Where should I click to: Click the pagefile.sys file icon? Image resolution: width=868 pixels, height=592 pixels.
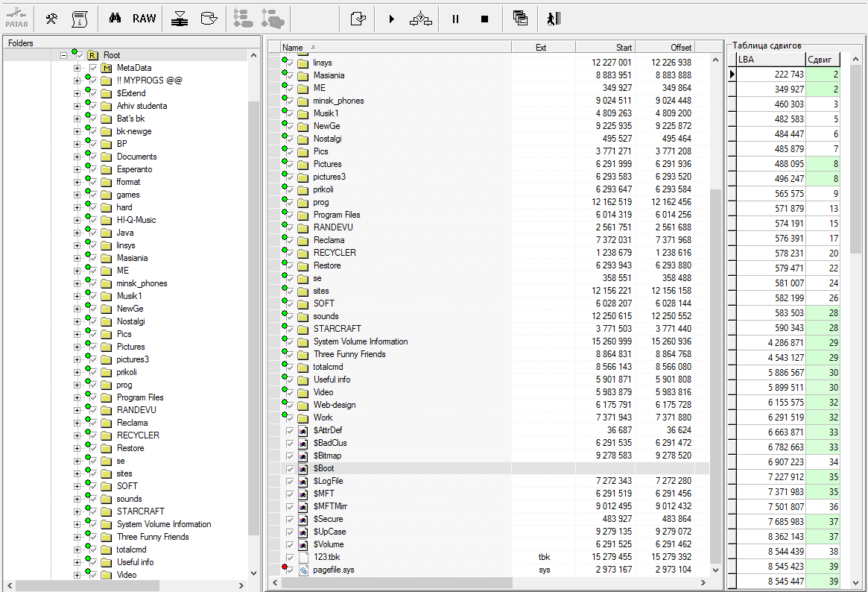point(302,570)
